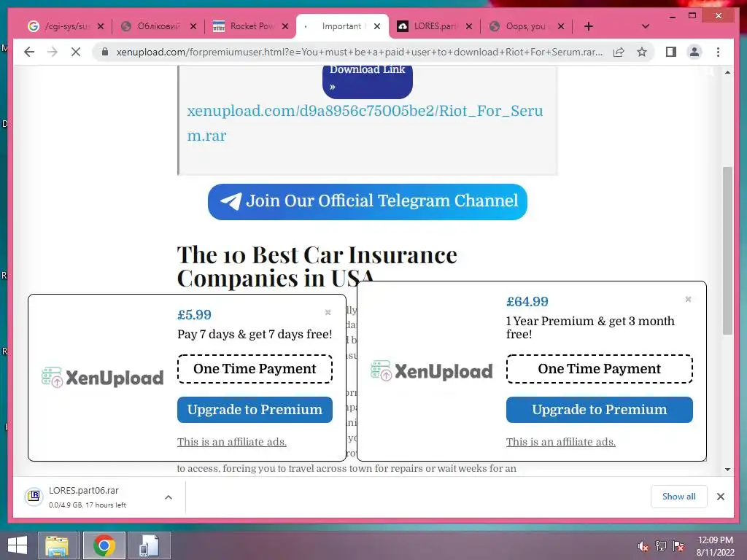This screenshot has height=560, width=747.
Task: Close the Oops, you tab
Action: pos(561,26)
